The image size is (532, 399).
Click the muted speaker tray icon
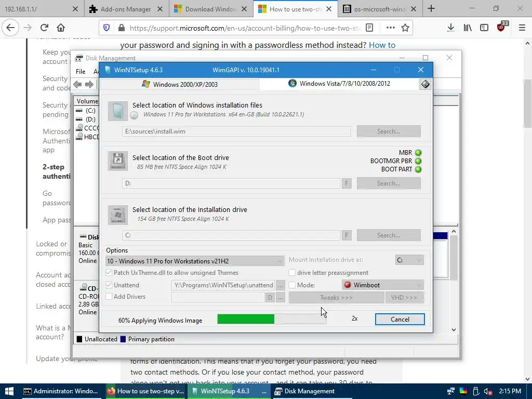pyautogui.click(x=487, y=391)
